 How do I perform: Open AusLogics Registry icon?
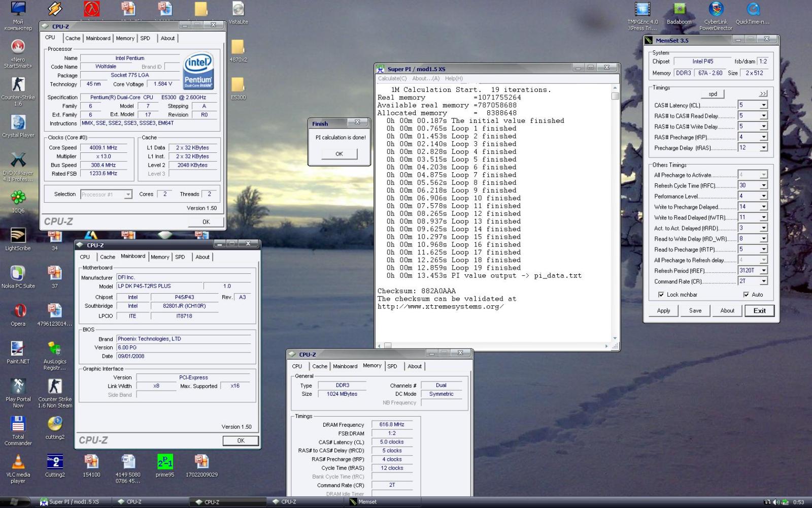point(55,356)
